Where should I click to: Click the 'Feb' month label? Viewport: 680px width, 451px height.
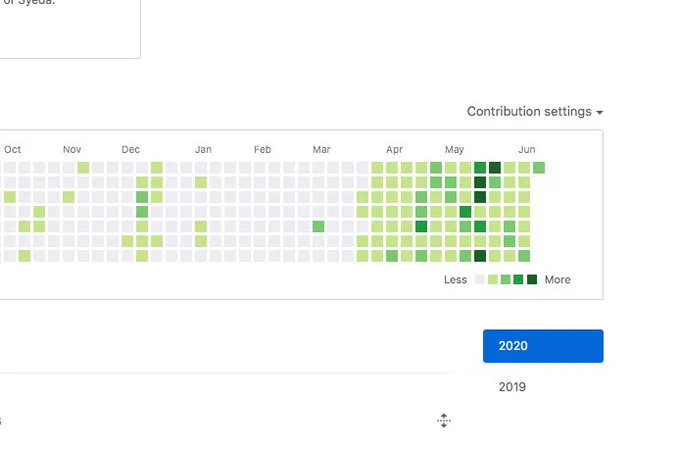point(262,150)
